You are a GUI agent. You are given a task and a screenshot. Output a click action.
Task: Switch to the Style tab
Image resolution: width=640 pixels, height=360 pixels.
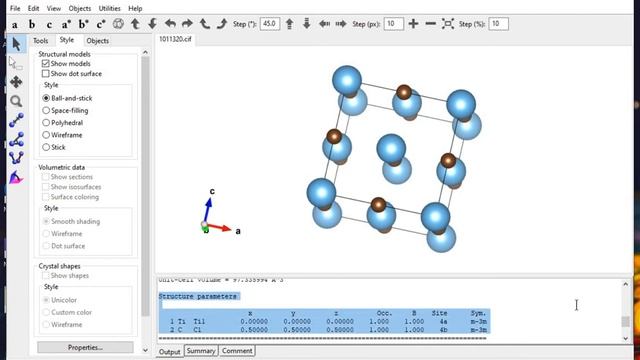67,40
